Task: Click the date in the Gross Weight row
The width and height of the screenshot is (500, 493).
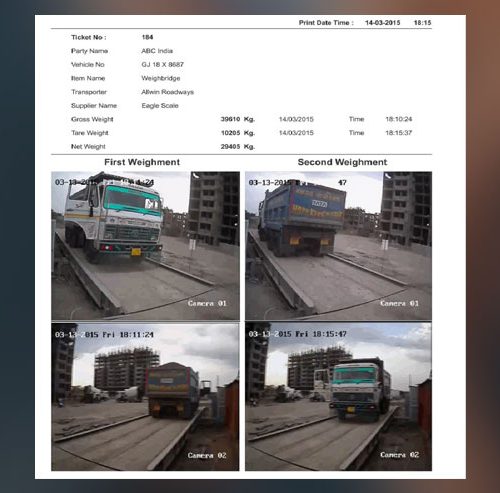Action: (x=296, y=119)
